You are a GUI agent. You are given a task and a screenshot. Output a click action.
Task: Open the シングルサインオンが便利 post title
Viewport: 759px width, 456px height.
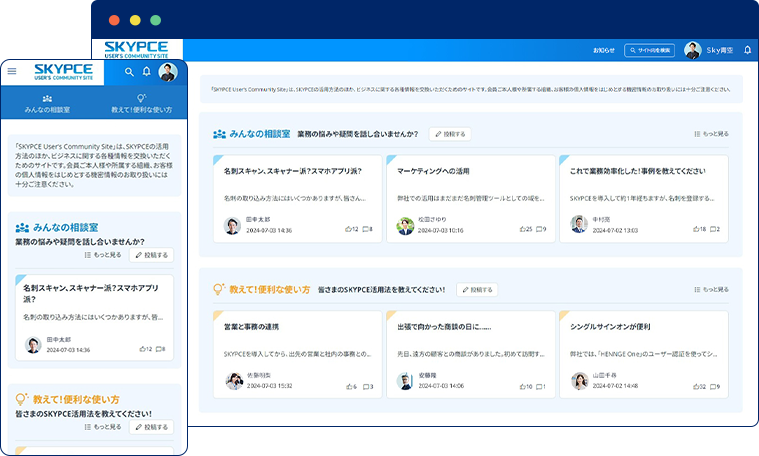pos(610,327)
